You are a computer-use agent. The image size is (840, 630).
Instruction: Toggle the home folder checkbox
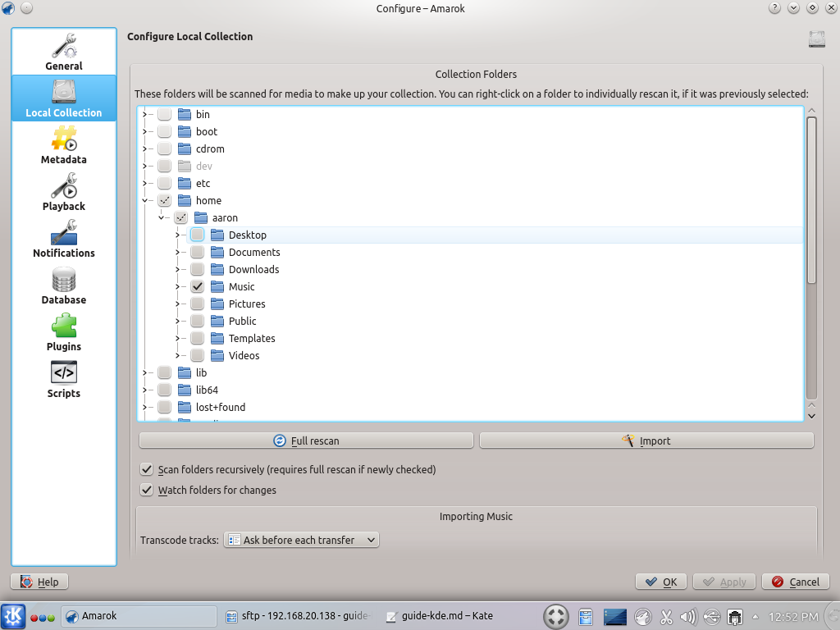coord(164,200)
